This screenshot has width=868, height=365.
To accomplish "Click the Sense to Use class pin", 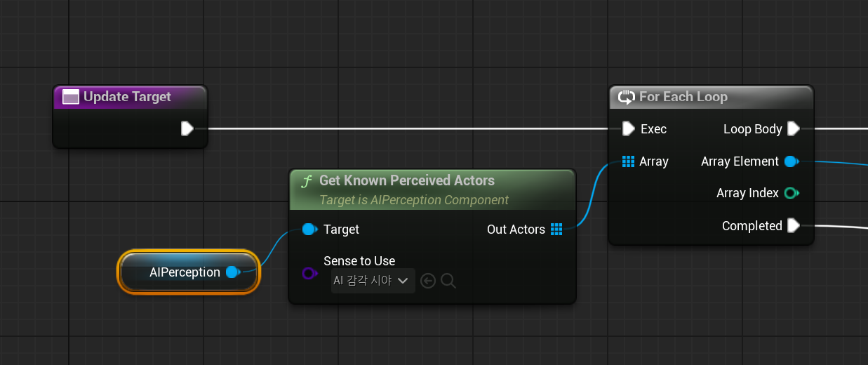I will 309,273.
